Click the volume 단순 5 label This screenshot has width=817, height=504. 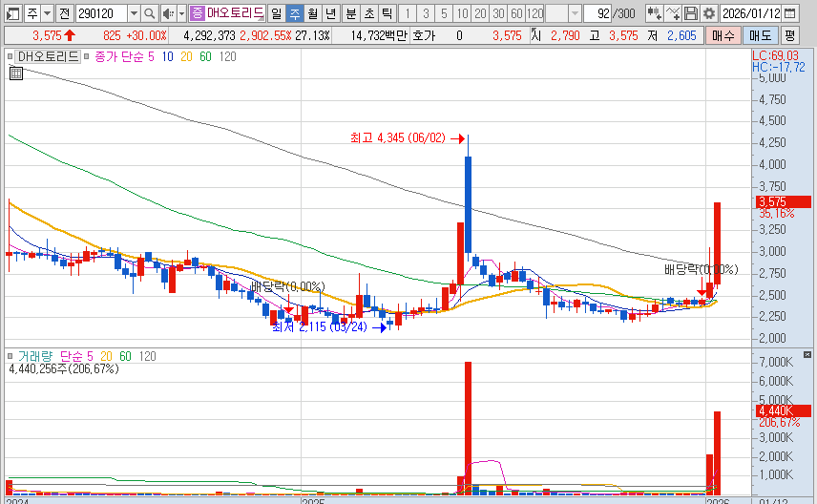pyautogui.click(x=76, y=356)
